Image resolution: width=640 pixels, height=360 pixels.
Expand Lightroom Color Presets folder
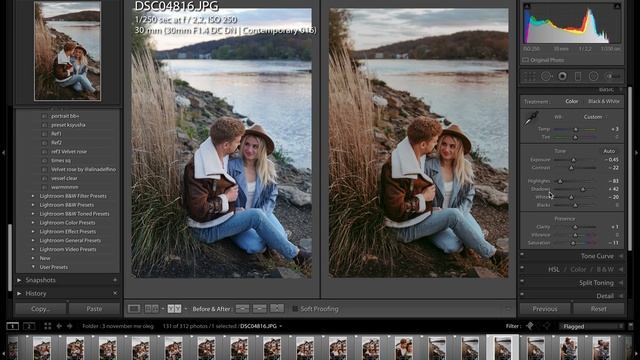(x=33, y=222)
